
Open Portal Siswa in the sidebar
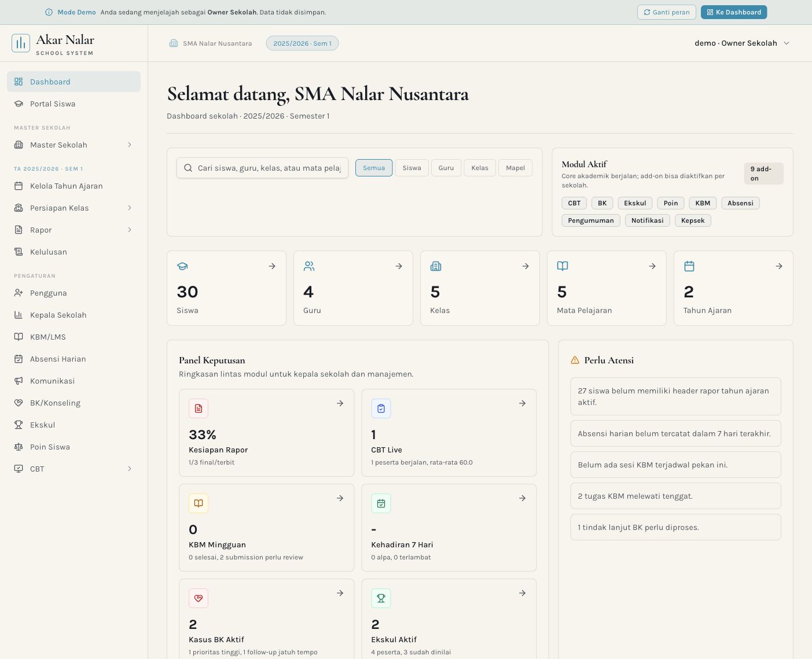pos(74,104)
